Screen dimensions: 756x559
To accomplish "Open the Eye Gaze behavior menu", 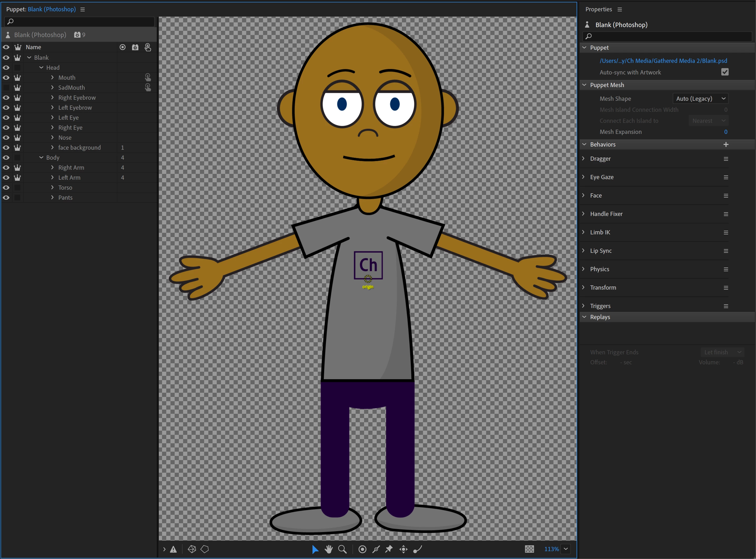I will pos(725,177).
